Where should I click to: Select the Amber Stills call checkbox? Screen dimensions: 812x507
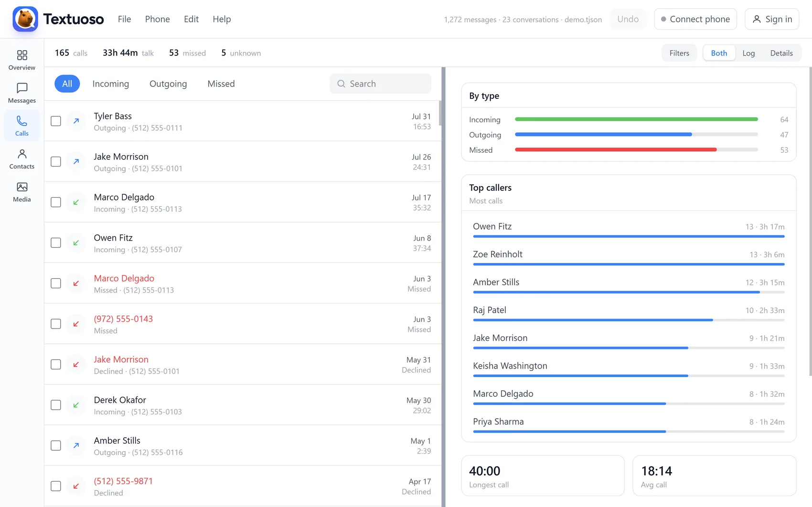(56, 446)
